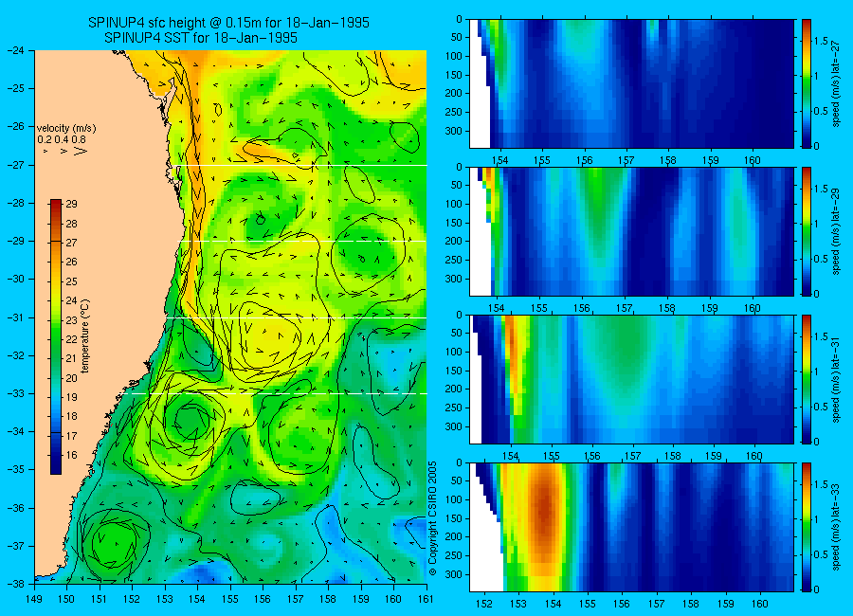The height and width of the screenshot is (616, 853).
Task: Click the speed color bar for lat=-27
Action: pos(807,83)
